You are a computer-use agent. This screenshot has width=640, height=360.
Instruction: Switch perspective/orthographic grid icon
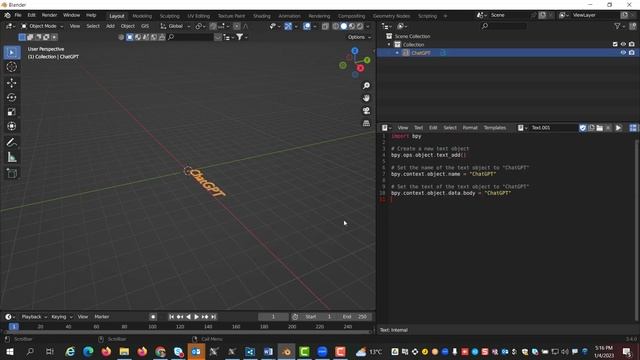(x=366, y=123)
